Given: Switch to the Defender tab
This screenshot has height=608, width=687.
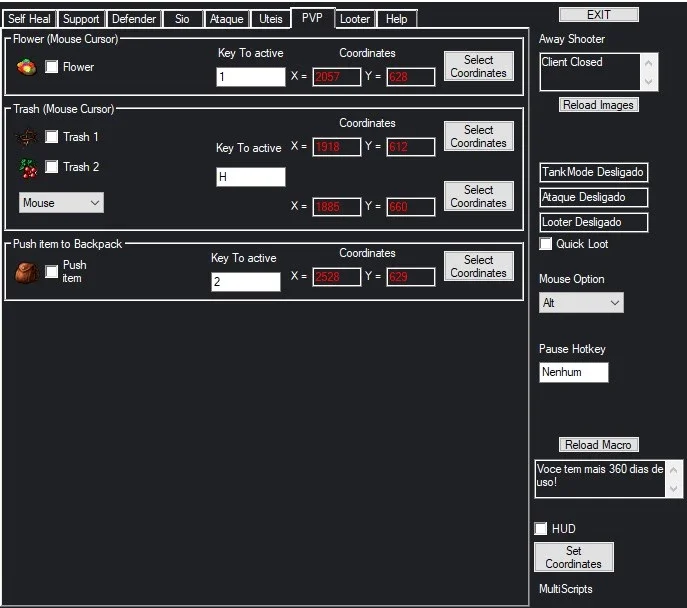Looking at the screenshot, I should click(134, 19).
